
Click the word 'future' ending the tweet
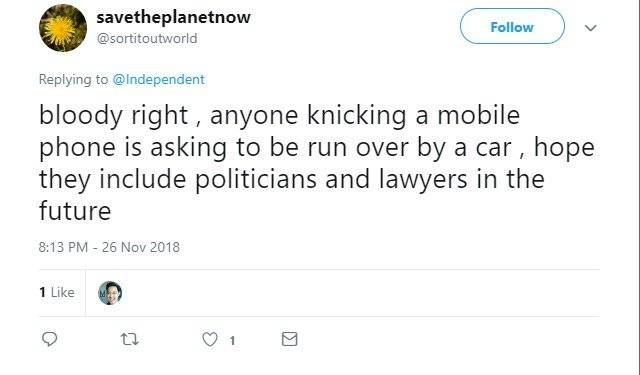(x=75, y=211)
